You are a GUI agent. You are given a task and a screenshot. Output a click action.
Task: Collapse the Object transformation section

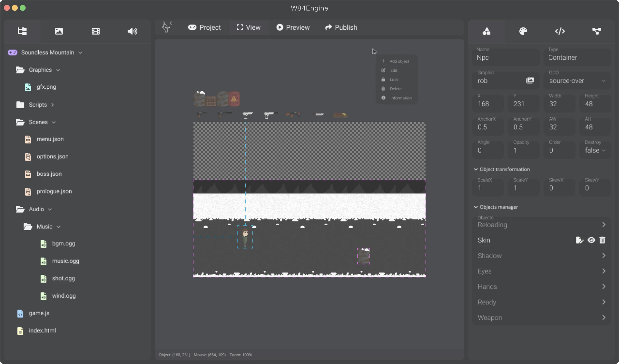pos(476,169)
